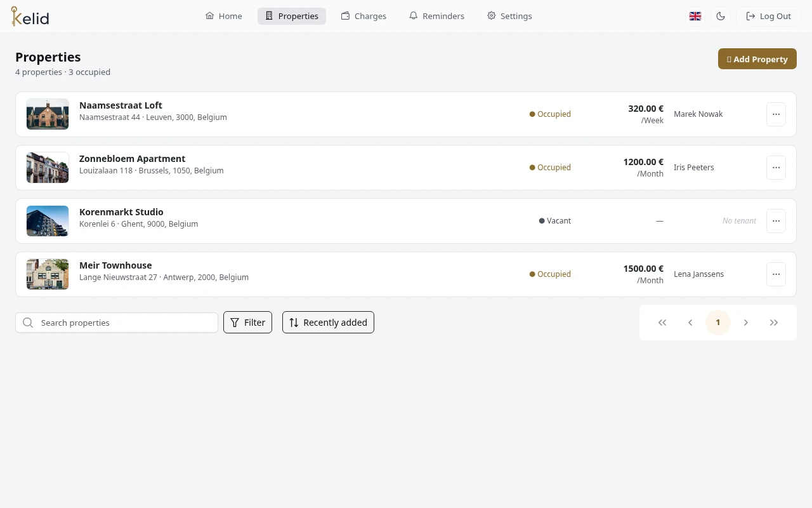Click the Korenlei 6 address line
The image size is (812, 508).
pyautogui.click(x=138, y=224)
